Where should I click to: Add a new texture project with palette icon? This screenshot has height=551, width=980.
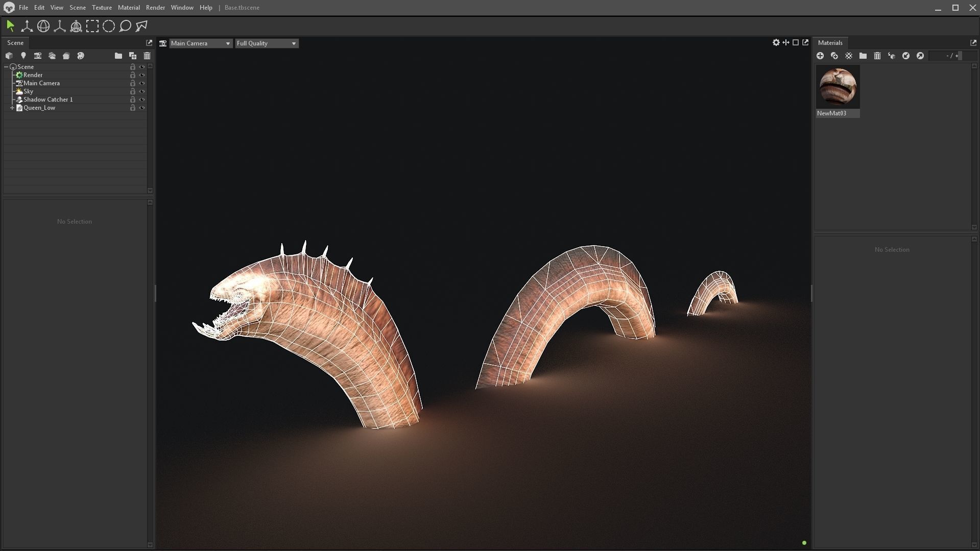(81, 56)
